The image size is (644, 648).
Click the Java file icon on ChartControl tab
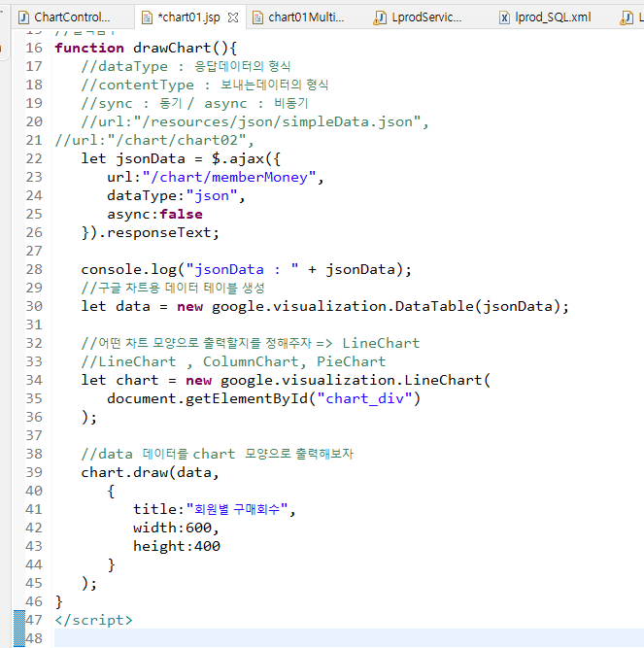24,17
